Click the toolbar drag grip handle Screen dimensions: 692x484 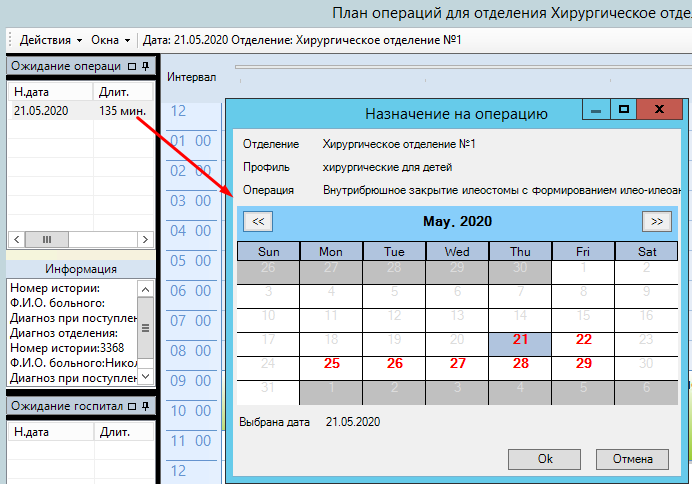click(x=10, y=40)
